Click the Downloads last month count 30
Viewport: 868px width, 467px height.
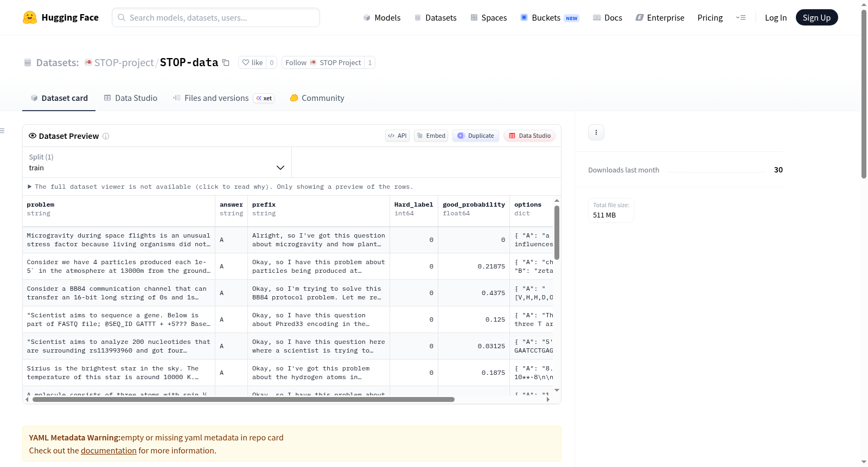778,170
